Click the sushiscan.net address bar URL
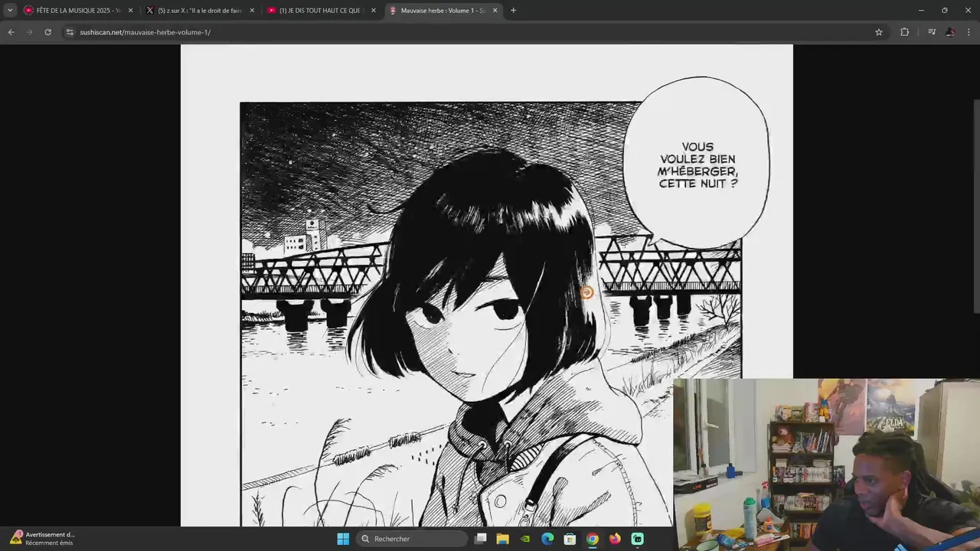980x551 pixels. click(145, 32)
